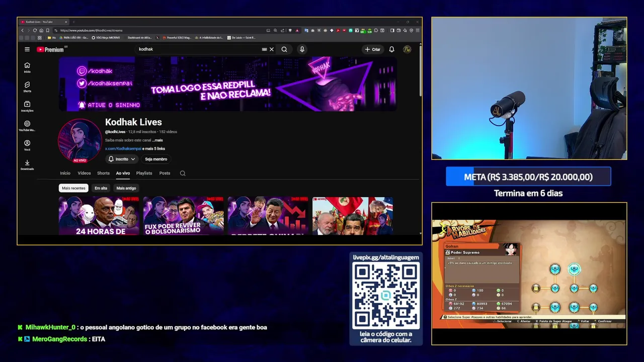644x362 pixels.
Task: Switch to the channel Shorts tab
Action: 103,173
